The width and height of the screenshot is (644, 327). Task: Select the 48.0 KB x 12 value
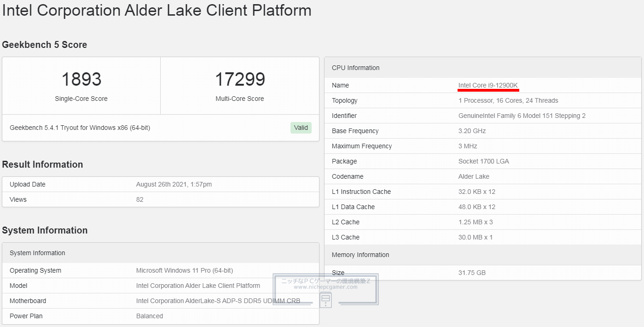[477, 207]
